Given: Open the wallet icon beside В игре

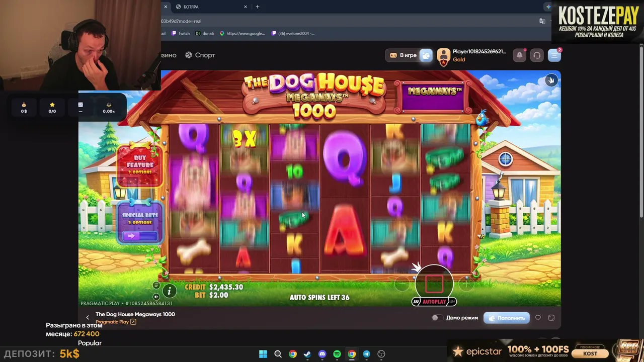Looking at the screenshot, I should [x=426, y=55].
